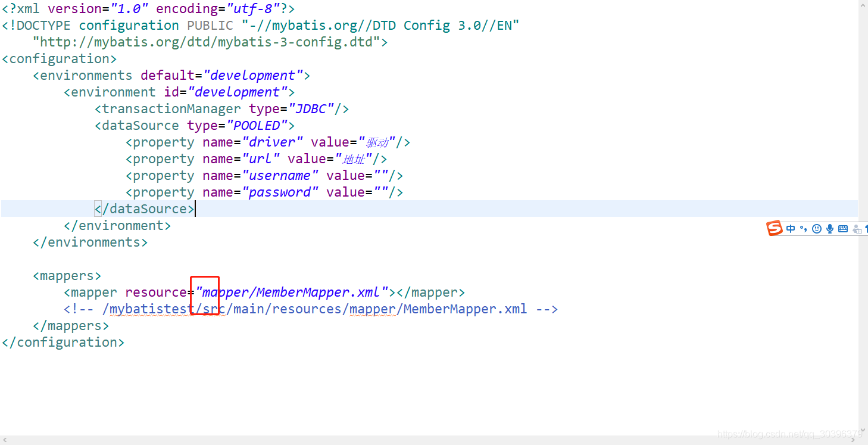
Task: Click the closing </mapper> tag
Action: [x=430, y=292]
